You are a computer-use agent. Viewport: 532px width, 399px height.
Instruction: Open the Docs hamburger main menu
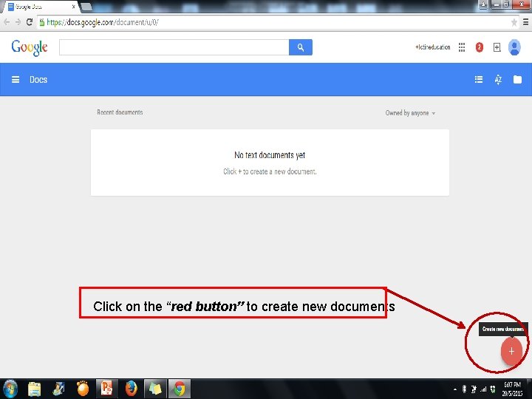tap(16, 79)
